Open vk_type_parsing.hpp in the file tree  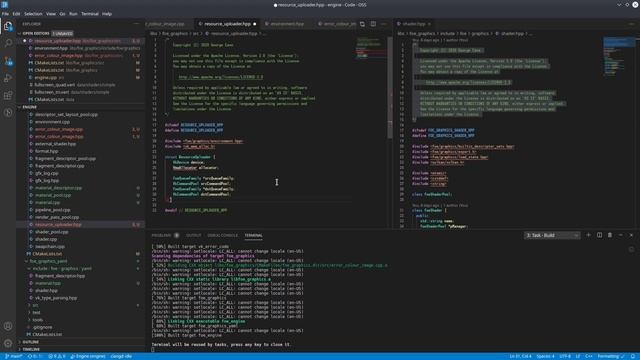pyautogui.click(x=56, y=298)
